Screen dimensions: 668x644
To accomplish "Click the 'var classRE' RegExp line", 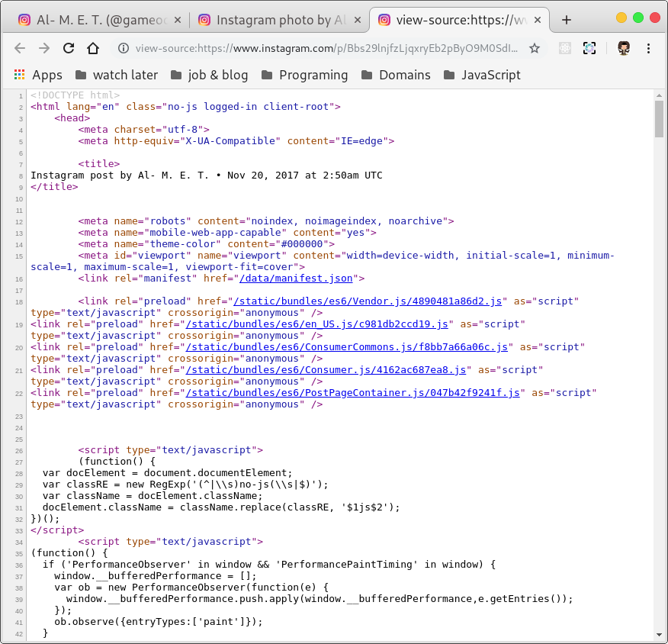I will point(185,485).
